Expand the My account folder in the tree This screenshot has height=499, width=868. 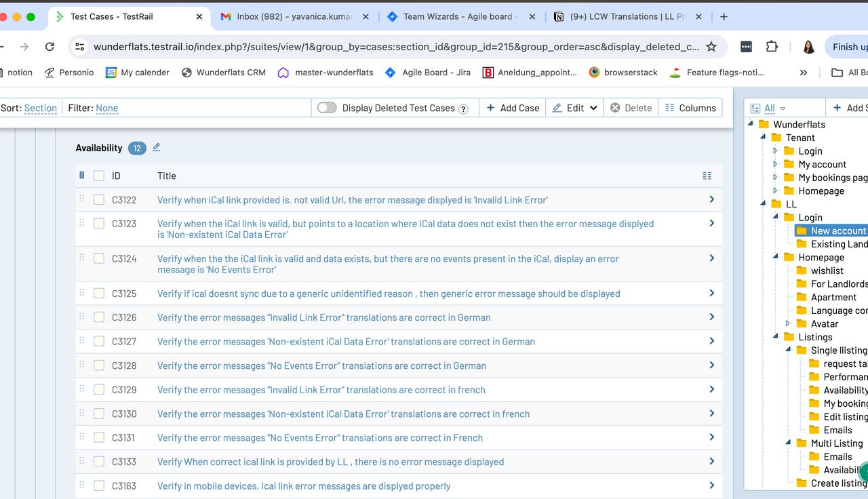(776, 164)
